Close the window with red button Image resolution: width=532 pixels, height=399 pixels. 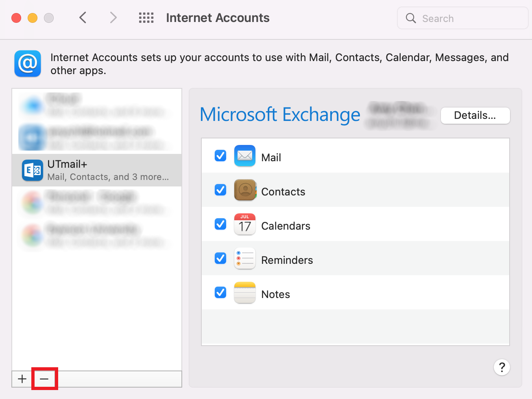[x=16, y=18]
